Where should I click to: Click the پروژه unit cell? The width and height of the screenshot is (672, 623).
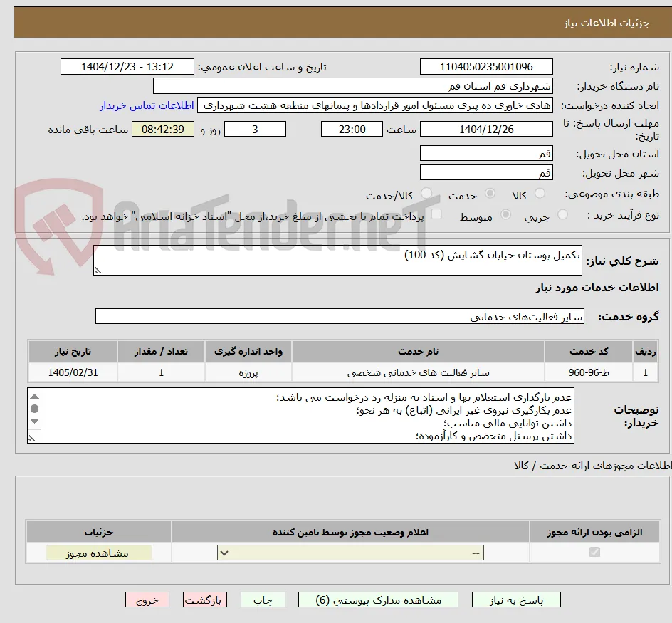pyautogui.click(x=248, y=372)
